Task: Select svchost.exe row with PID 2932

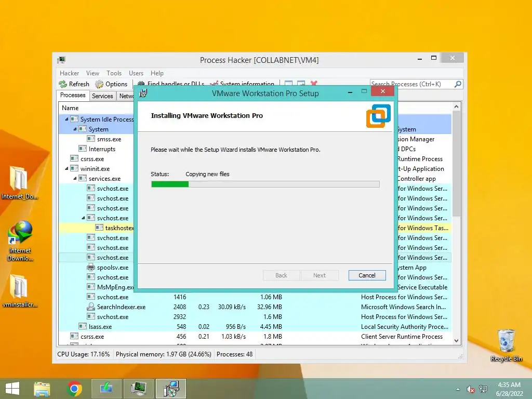Action: [255, 316]
